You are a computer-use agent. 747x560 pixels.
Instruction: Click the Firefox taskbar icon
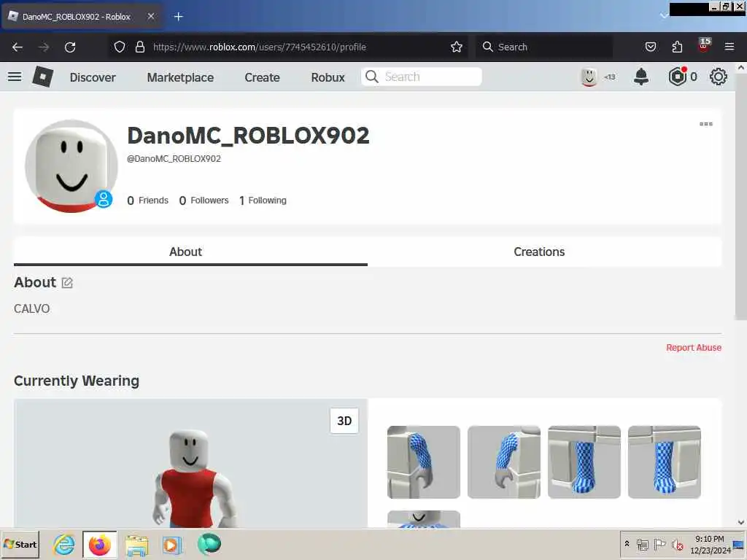click(x=99, y=544)
